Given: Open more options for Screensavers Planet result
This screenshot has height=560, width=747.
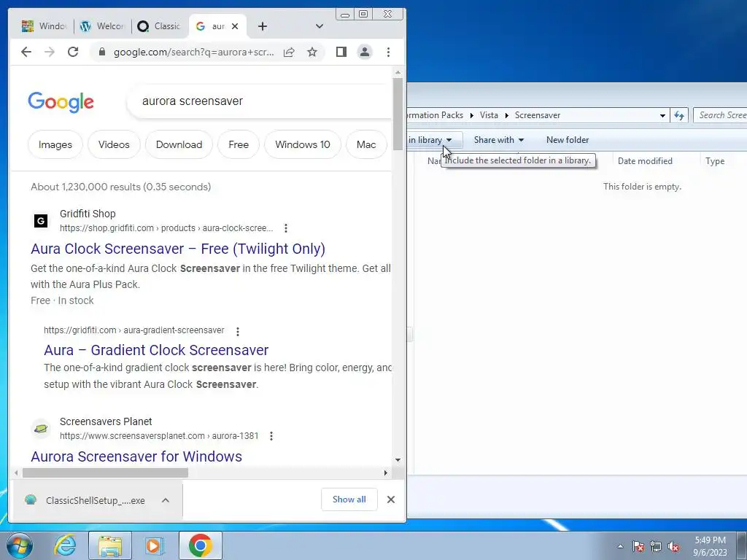Looking at the screenshot, I should [x=271, y=436].
